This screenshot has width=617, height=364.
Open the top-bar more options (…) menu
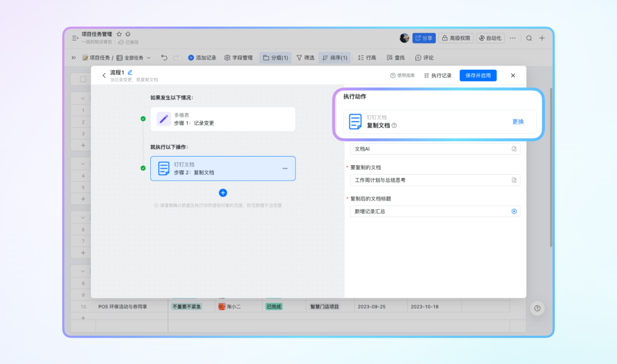click(512, 38)
